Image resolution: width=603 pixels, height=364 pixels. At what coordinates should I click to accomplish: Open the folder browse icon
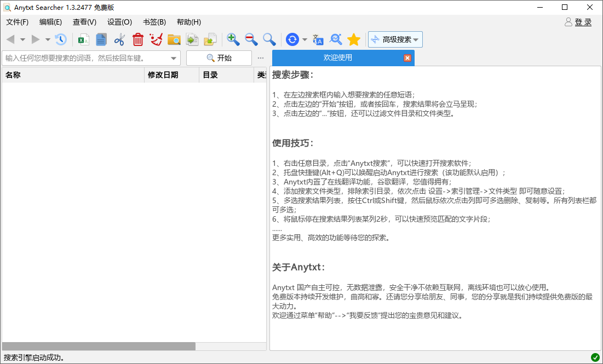coord(175,39)
